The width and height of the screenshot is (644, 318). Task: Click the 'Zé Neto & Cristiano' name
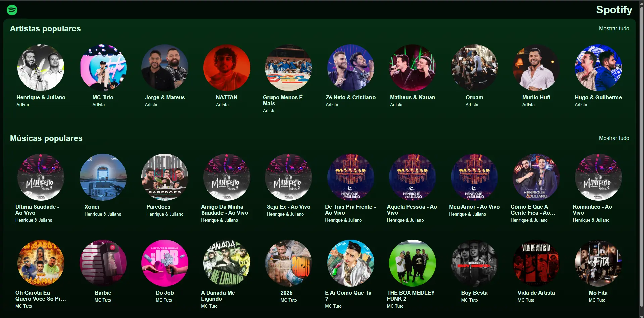[351, 98]
